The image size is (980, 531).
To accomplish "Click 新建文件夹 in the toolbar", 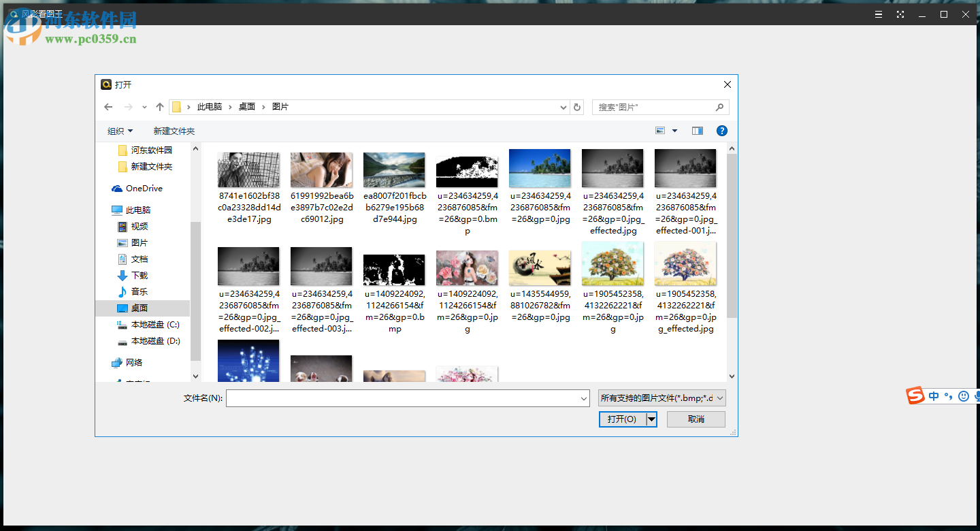I will pyautogui.click(x=174, y=131).
